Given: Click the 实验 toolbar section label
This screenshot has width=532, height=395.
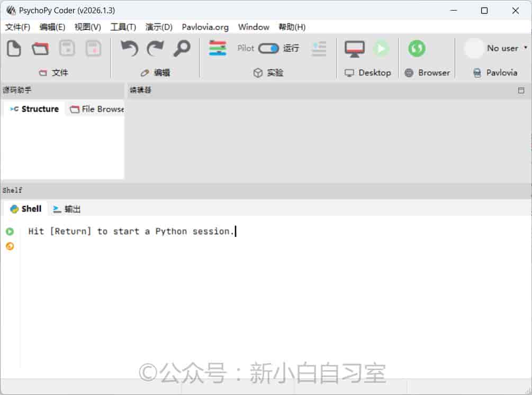Looking at the screenshot, I should coord(268,72).
